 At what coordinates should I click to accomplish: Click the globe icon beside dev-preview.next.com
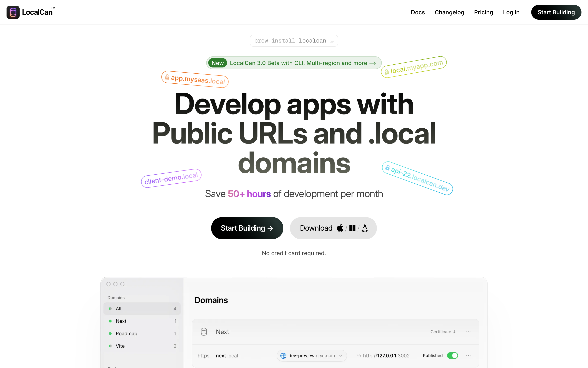tap(283, 356)
